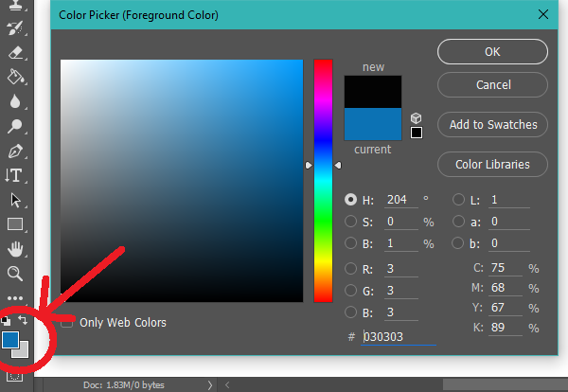Select the Vertical Type tool
568x392 pixels.
(14, 175)
